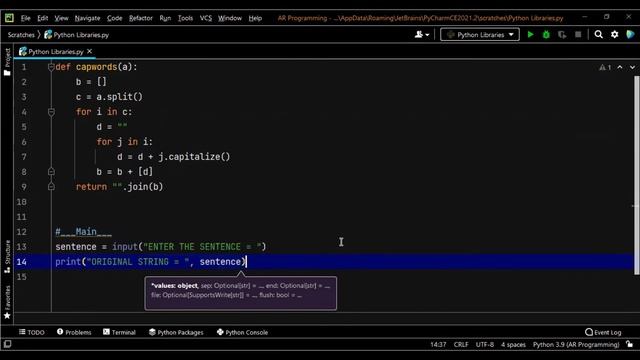Toggle read-only lock icon in status bar
The width and height of the screenshot is (640, 360).
[630, 344]
